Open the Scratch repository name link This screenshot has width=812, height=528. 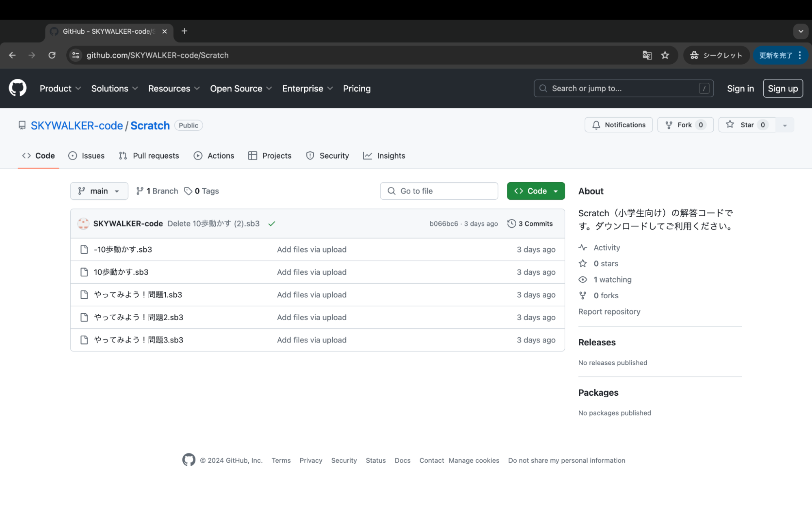tap(150, 125)
